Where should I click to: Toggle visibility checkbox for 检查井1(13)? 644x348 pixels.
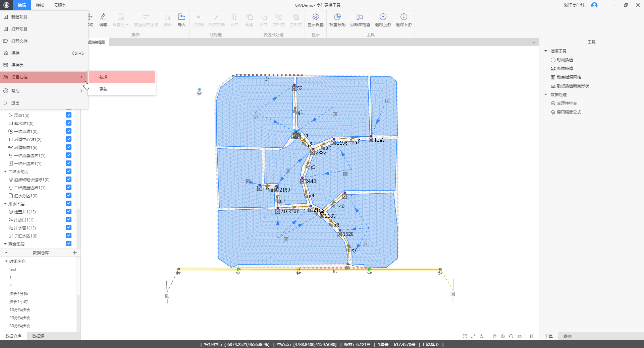pyautogui.click(x=69, y=211)
